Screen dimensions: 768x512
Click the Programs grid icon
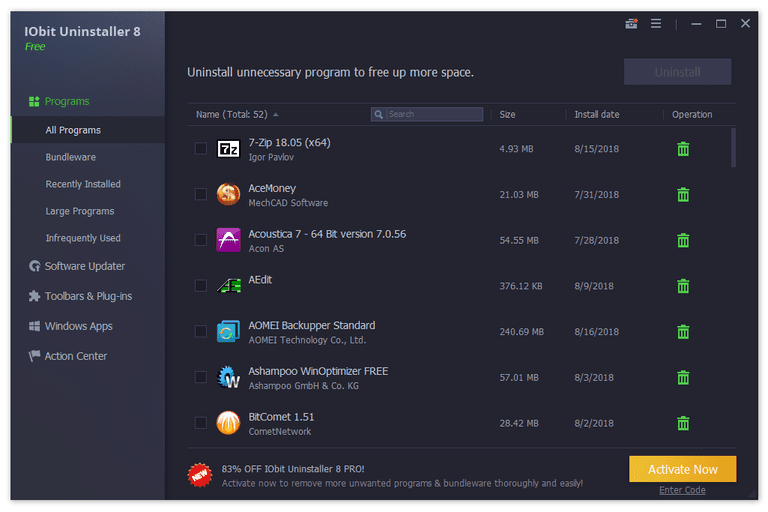click(34, 101)
